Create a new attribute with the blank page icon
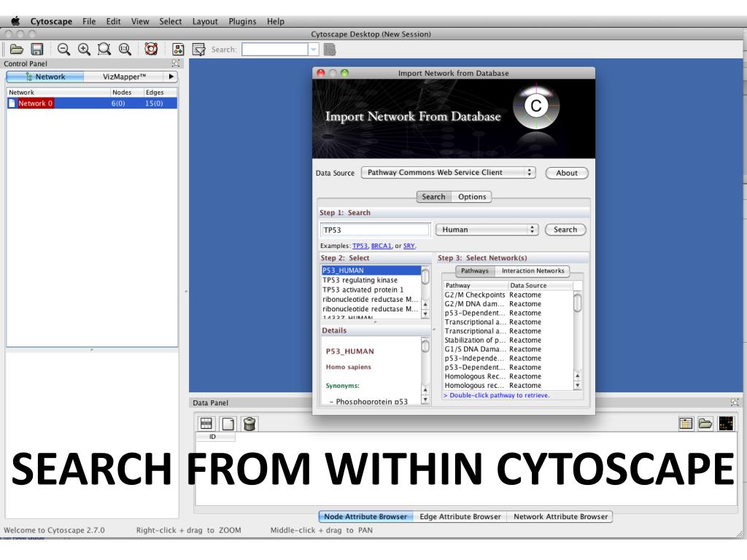747x560 pixels. click(x=228, y=424)
